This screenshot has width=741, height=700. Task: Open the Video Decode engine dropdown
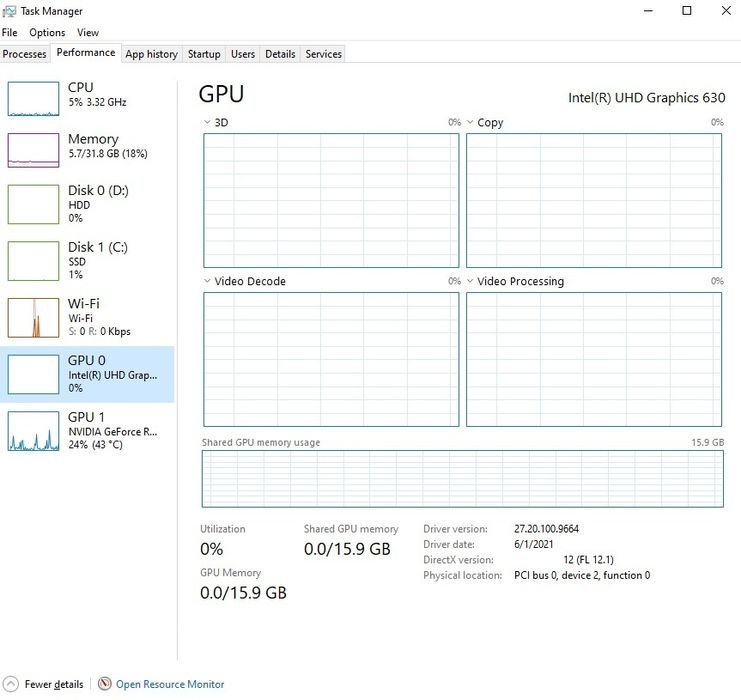207,281
